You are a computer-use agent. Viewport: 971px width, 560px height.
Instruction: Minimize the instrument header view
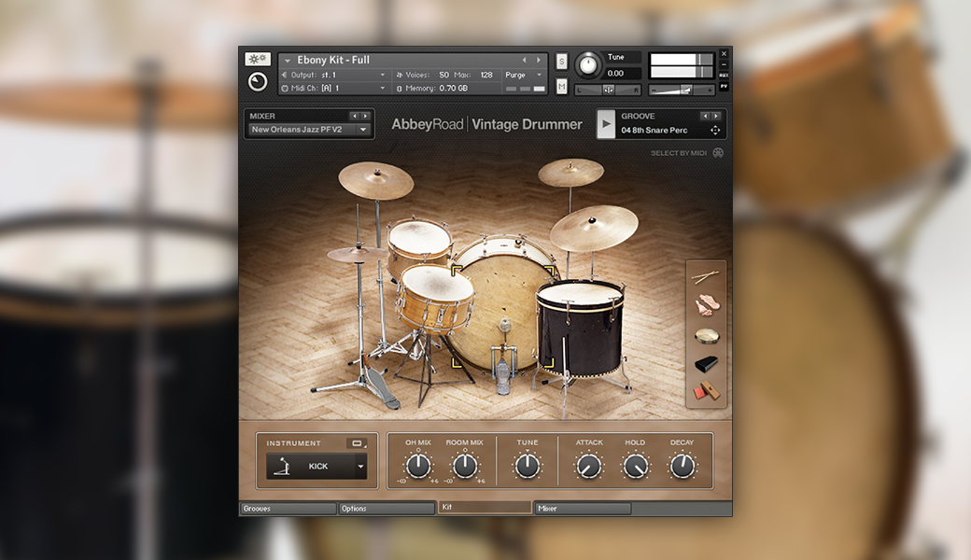pos(724,64)
